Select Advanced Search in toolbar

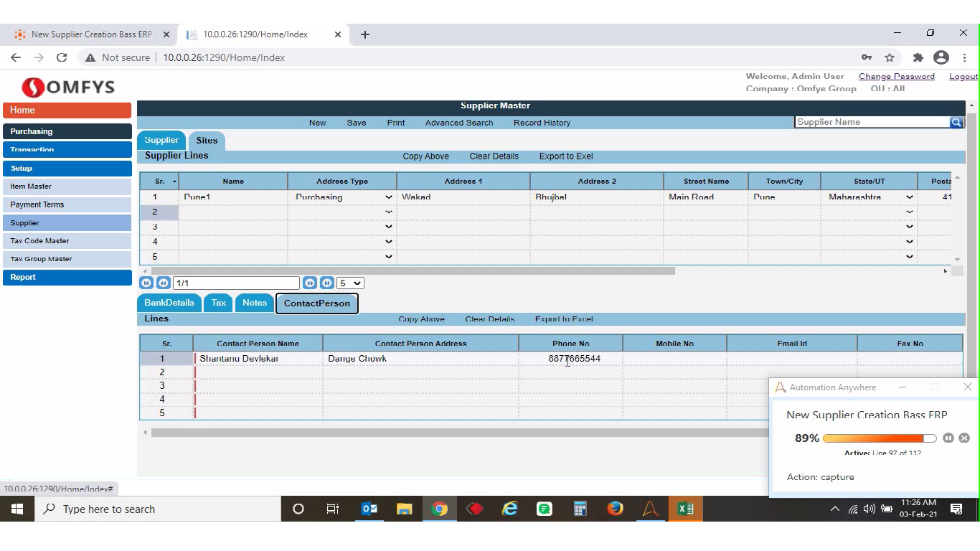click(458, 123)
